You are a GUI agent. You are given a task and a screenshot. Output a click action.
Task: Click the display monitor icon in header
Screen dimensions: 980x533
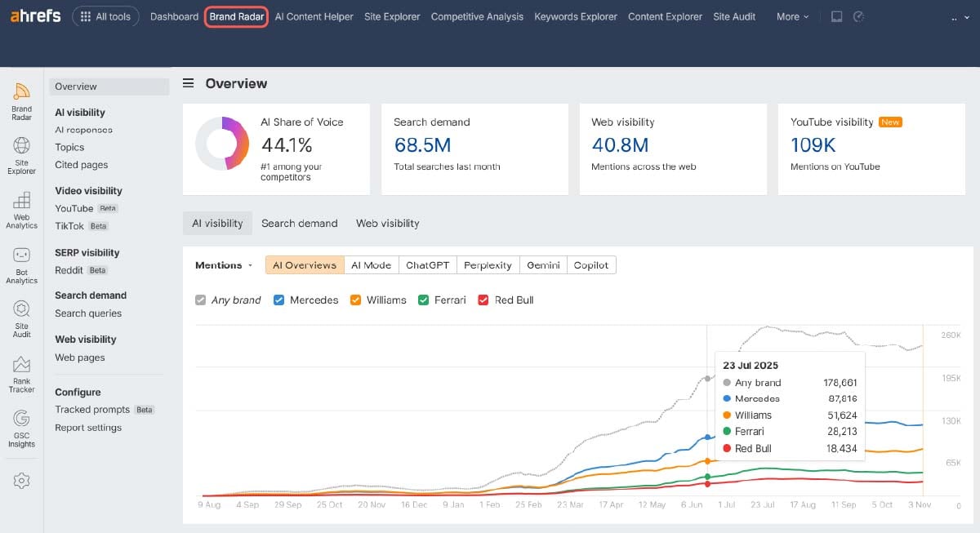click(x=836, y=16)
